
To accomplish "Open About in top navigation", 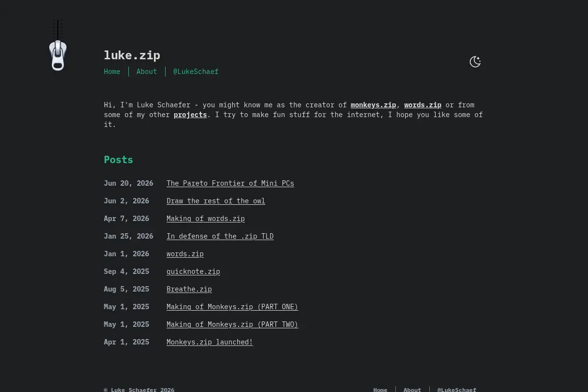I will click(147, 72).
